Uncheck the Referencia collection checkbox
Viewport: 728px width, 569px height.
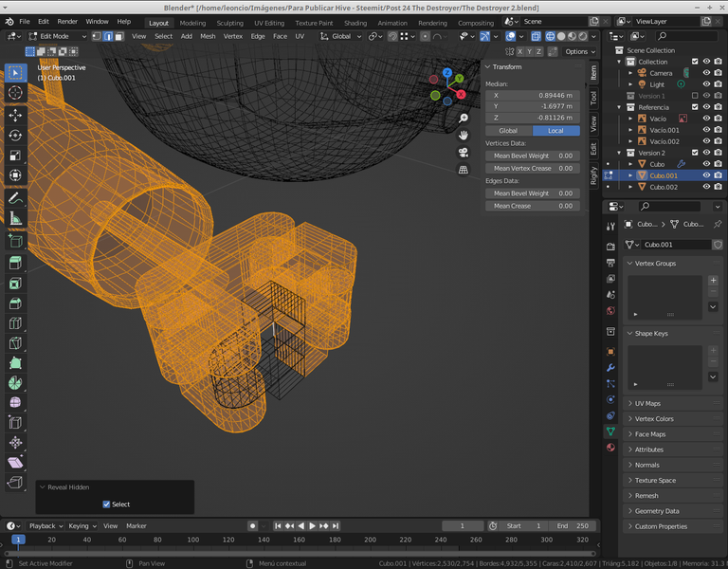click(x=695, y=107)
